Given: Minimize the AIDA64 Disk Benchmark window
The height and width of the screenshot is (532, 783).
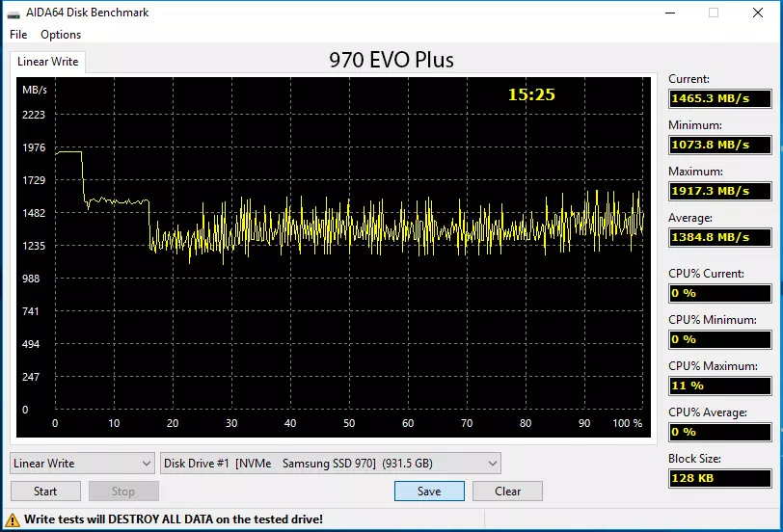Looking at the screenshot, I should click(670, 13).
